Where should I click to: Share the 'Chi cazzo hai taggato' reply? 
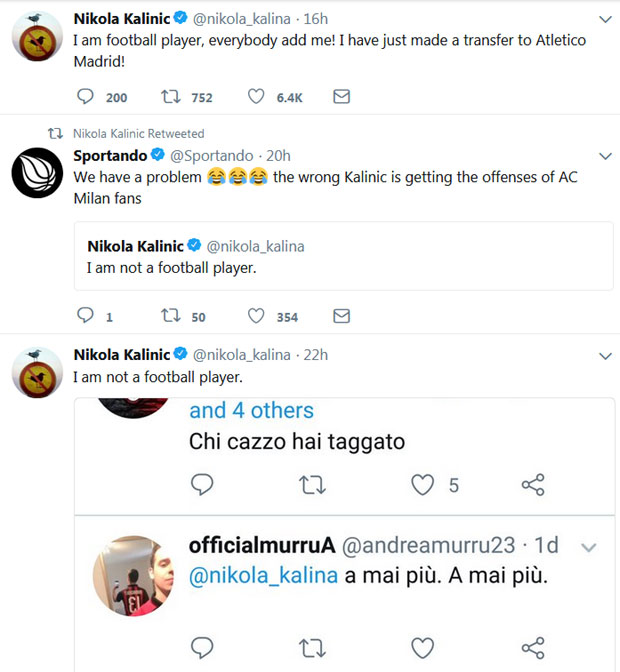click(x=532, y=485)
